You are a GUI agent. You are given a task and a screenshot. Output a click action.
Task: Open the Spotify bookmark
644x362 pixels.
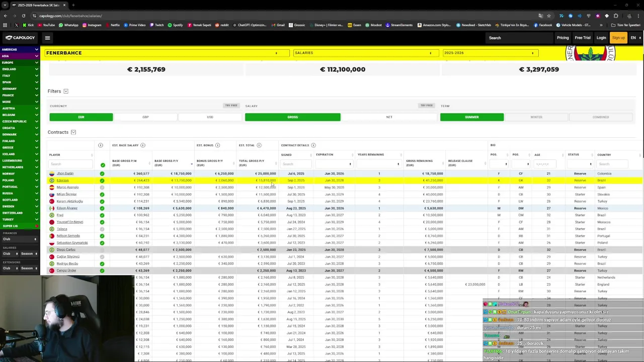tap(175, 25)
